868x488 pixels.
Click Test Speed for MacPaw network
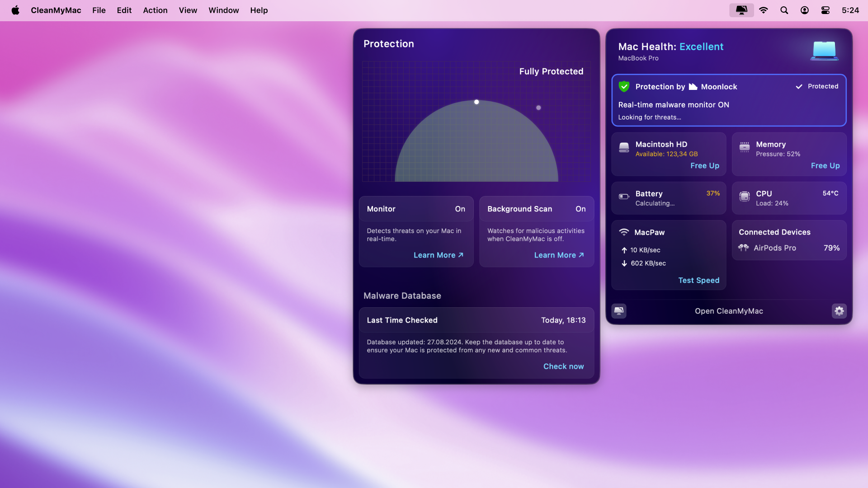coord(698,280)
